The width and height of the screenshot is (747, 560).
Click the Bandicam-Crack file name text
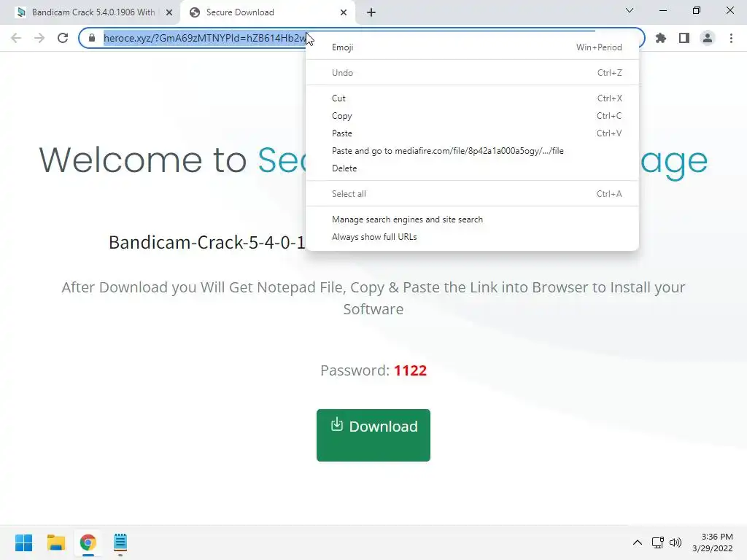(206, 242)
